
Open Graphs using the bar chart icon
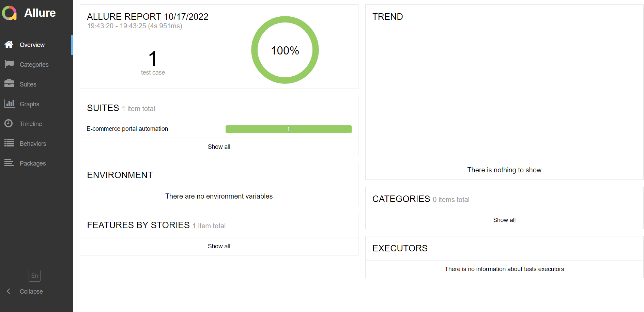pos(9,104)
